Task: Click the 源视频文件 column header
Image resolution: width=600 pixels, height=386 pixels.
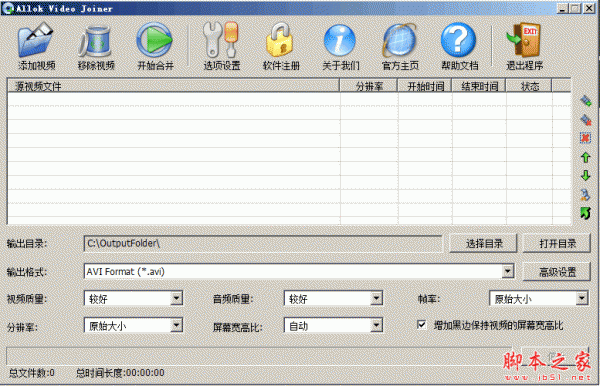Action: pyautogui.click(x=173, y=86)
